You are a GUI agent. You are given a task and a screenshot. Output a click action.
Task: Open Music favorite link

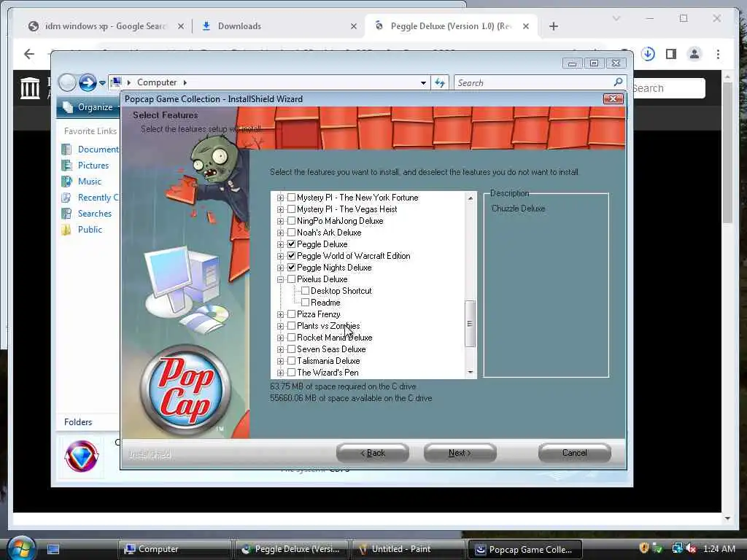90,182
